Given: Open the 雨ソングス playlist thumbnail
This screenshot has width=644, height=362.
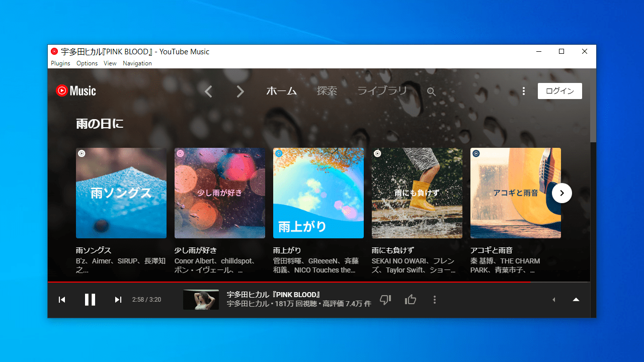Looking at the screenshot, I should [121, 193].
